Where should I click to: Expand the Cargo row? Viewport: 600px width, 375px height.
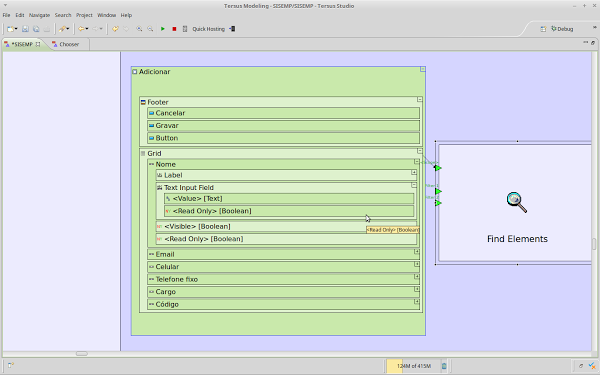click(417, 289)
